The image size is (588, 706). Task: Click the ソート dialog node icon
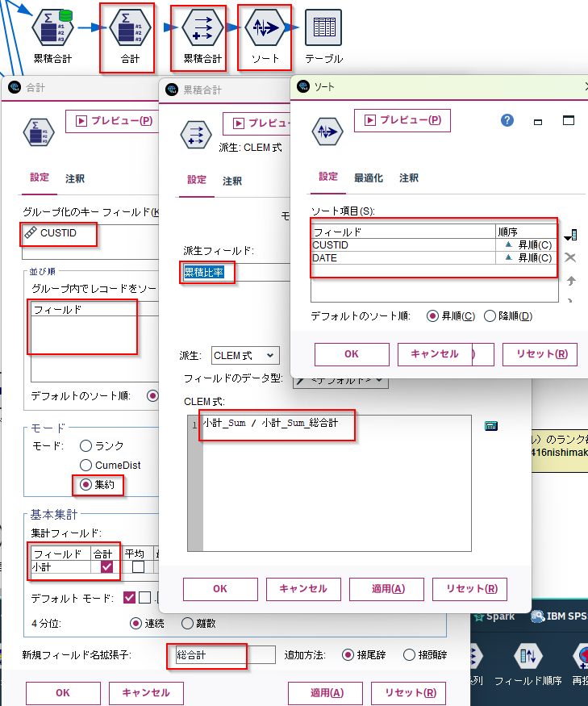(327, 132)
